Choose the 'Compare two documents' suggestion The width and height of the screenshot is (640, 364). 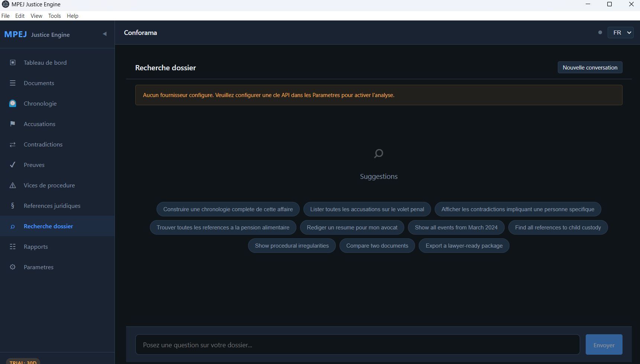point(377,246)
